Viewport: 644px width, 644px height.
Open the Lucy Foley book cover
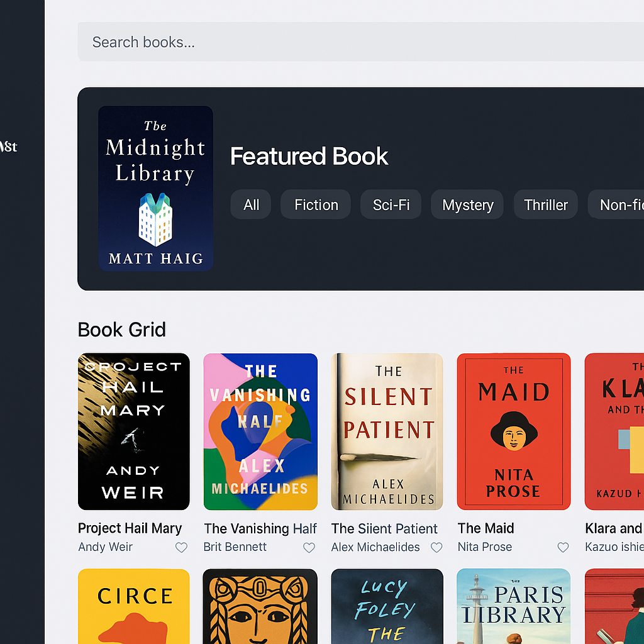[x=387, y=606]
